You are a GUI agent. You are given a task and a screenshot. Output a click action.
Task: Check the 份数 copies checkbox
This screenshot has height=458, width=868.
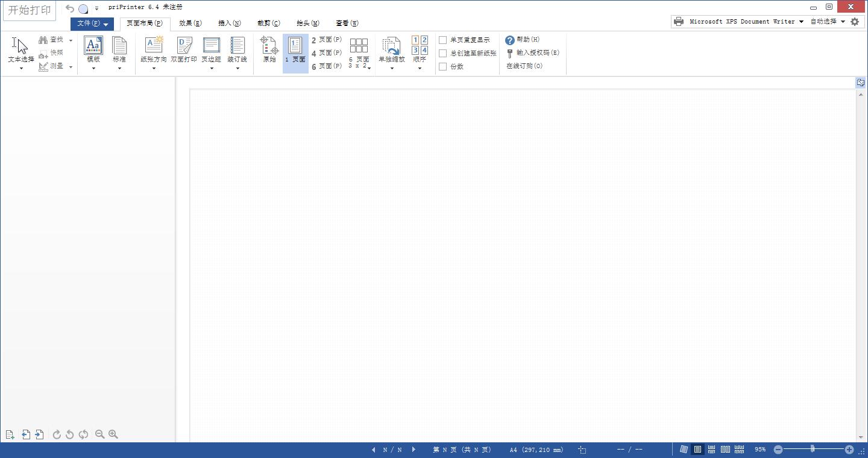pos(444,66)
